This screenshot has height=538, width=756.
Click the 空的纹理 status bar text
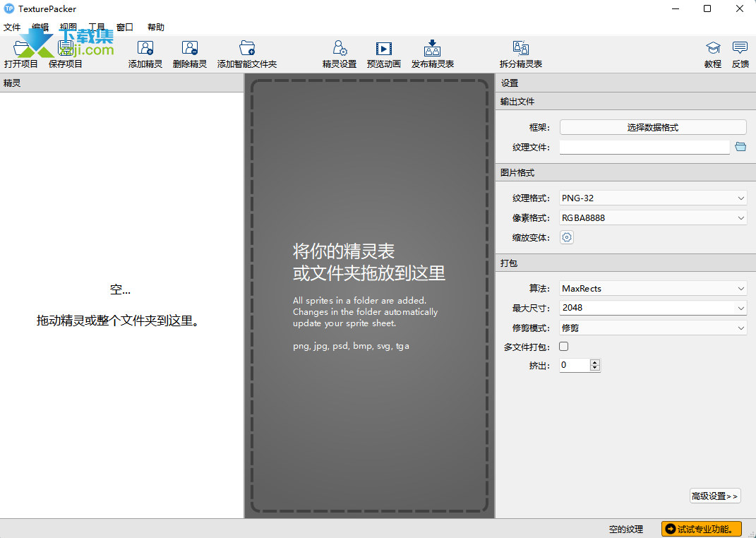[x=626, y=530]
